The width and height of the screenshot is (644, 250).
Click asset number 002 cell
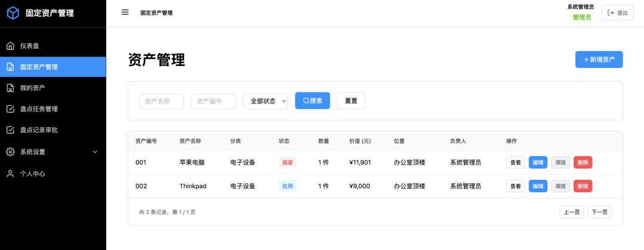141,186
